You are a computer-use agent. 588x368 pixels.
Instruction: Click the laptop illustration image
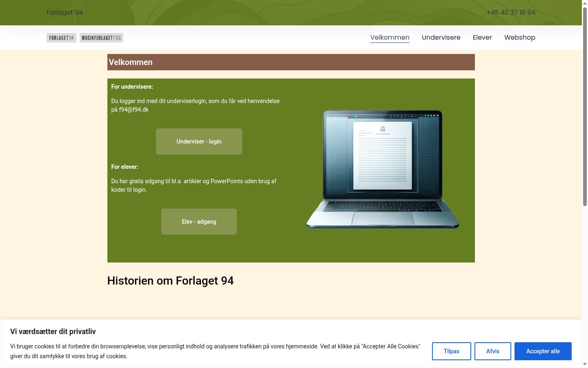[x=383, y=169]
